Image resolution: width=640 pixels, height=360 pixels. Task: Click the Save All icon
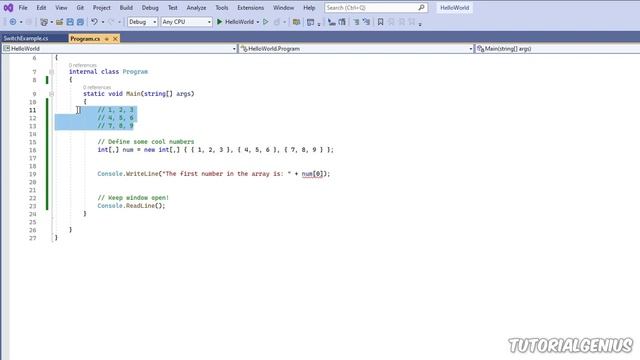coord(80,22)
